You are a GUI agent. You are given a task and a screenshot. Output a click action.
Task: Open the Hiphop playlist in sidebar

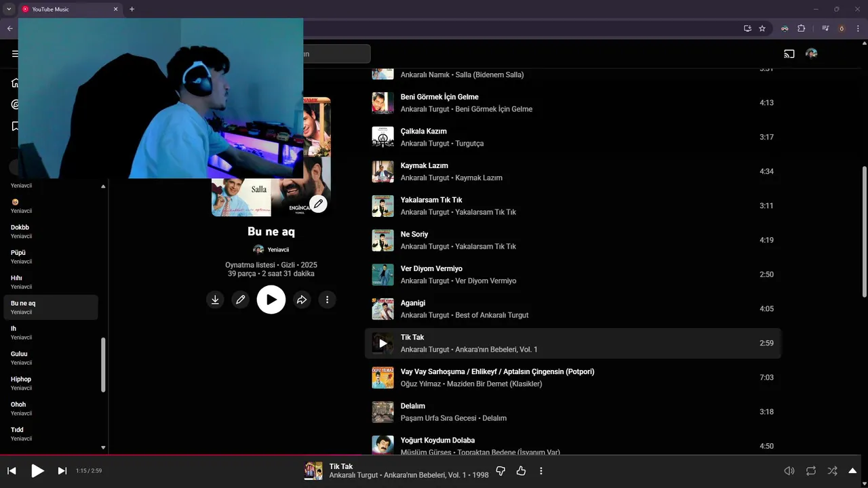51,383
